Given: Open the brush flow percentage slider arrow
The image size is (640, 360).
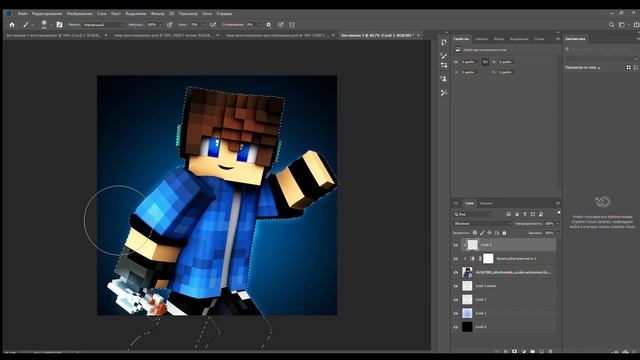Looking at the screenshot, I should (204, 25).
